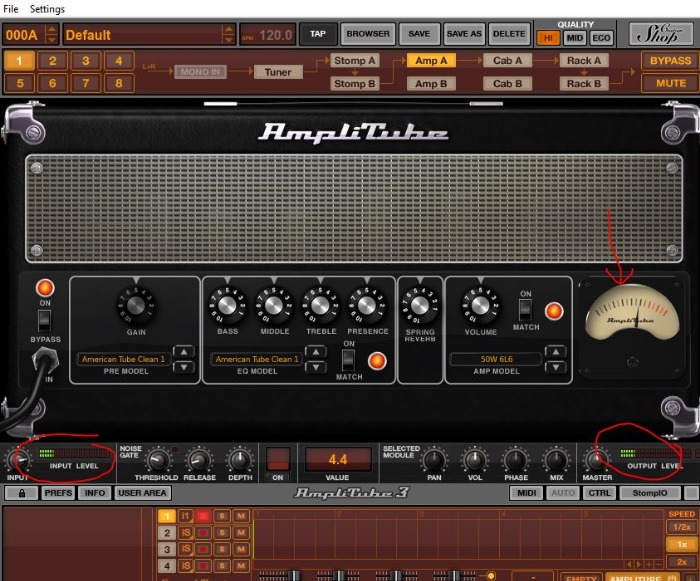Screen dimensions: 700x581
Task: Click the PAN knob
Action: click(434, 460)
